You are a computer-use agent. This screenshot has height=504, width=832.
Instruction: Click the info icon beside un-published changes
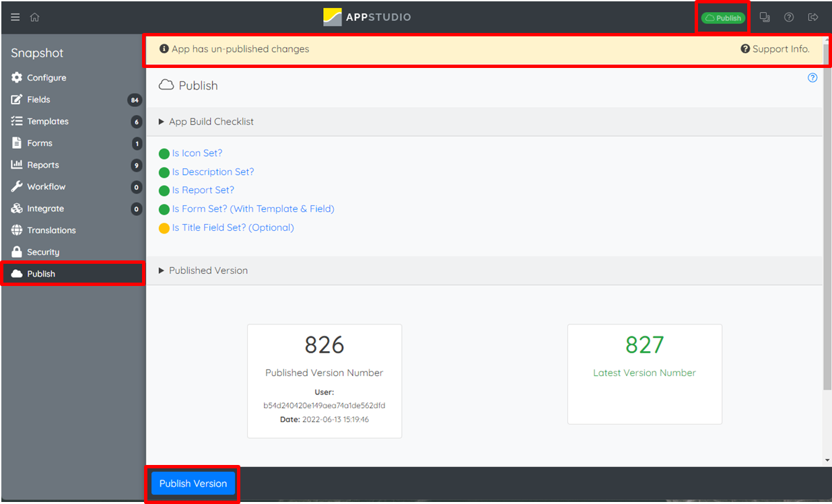click(164, 49)
